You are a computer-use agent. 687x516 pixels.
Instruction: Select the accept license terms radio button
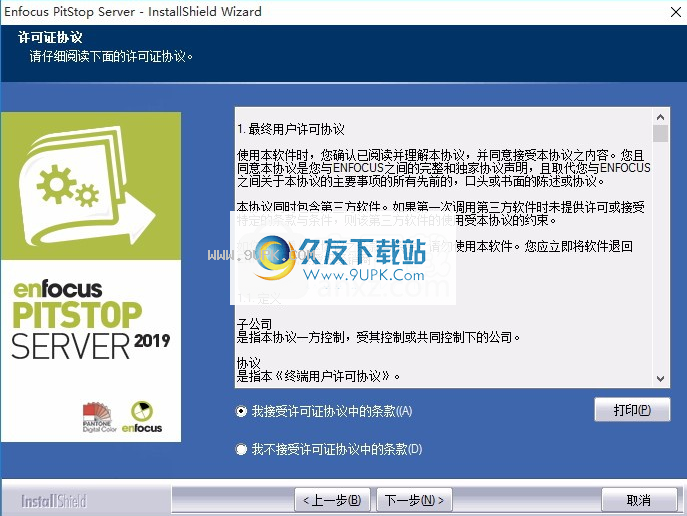click(x=241, y=411)
